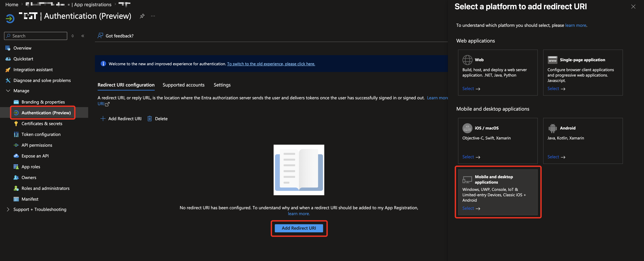Switch to Redirect URI configuration tab
644x261 pixels.
126,85
